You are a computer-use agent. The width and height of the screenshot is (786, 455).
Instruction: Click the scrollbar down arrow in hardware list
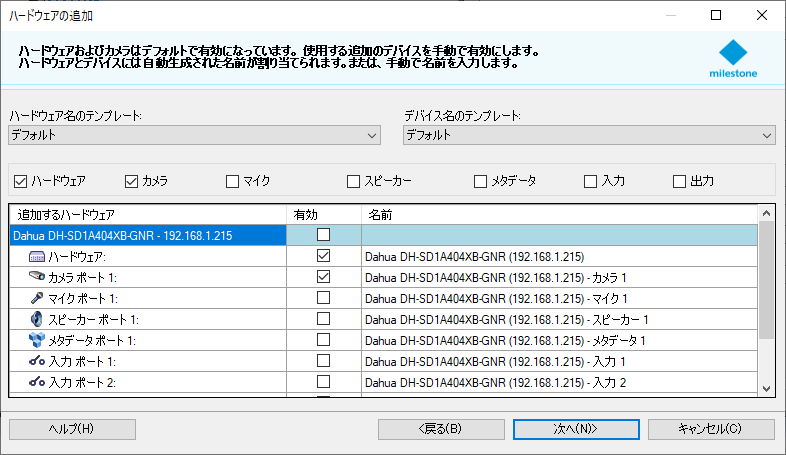coord(766,388)
